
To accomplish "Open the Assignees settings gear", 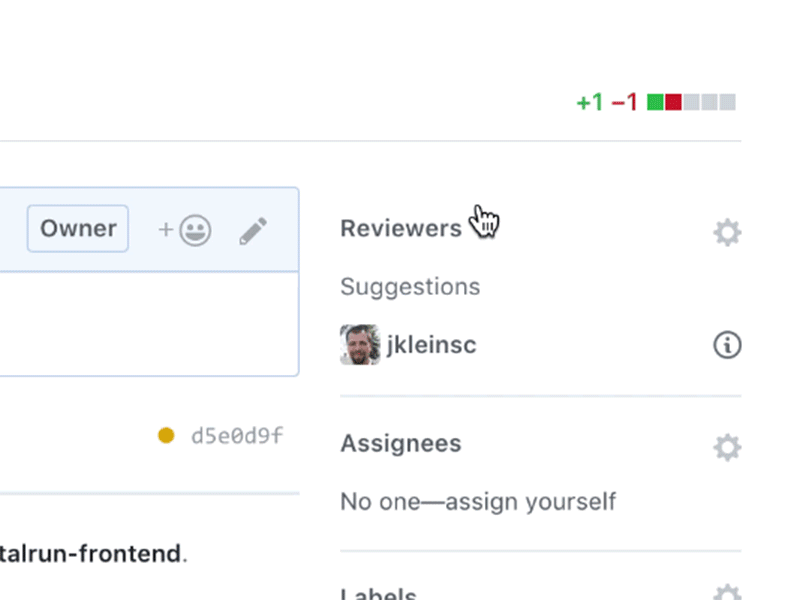I will pos(727,447).
